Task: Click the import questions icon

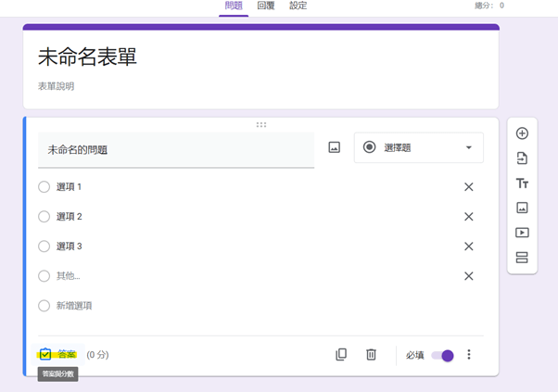Action: [x=522, y=158]
